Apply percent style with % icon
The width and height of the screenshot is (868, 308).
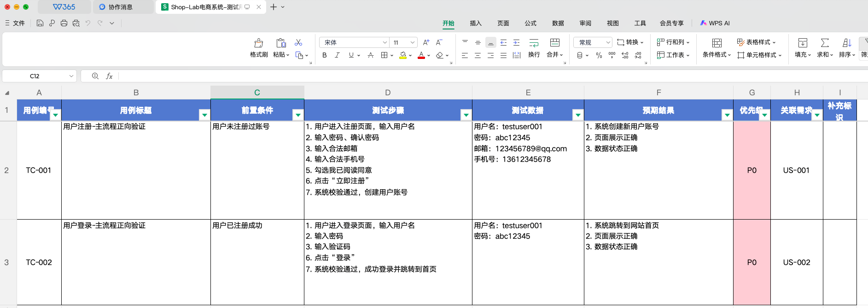(x=599, y=55)
